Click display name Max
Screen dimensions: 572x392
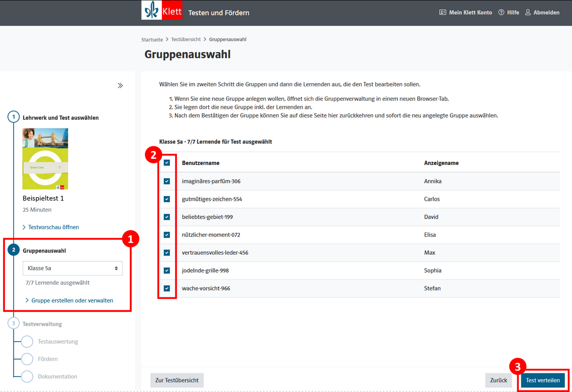429,252
